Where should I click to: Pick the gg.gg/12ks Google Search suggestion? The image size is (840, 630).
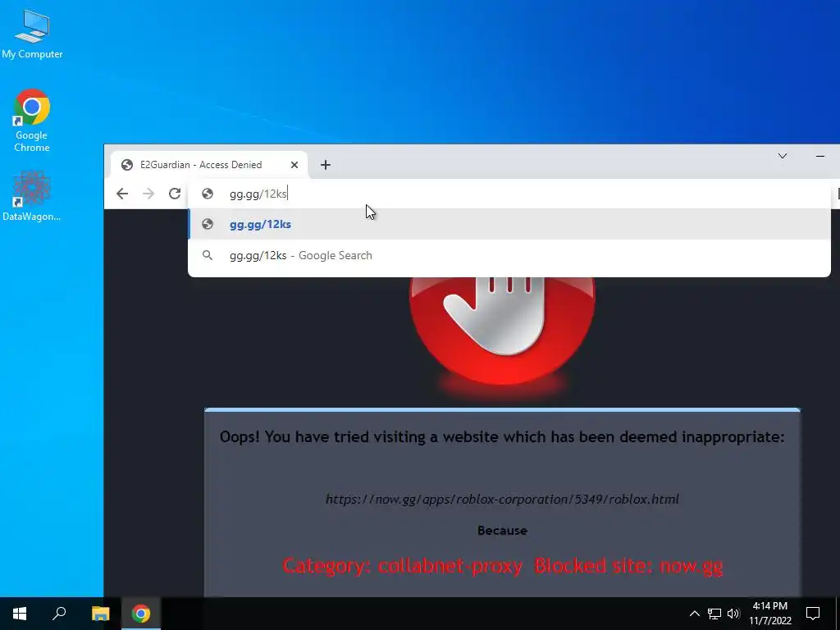click(509, 256)
